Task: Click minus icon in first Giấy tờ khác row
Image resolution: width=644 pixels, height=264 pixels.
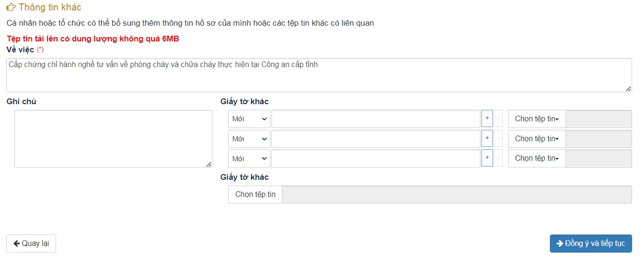Action: [x=498, y=118]
